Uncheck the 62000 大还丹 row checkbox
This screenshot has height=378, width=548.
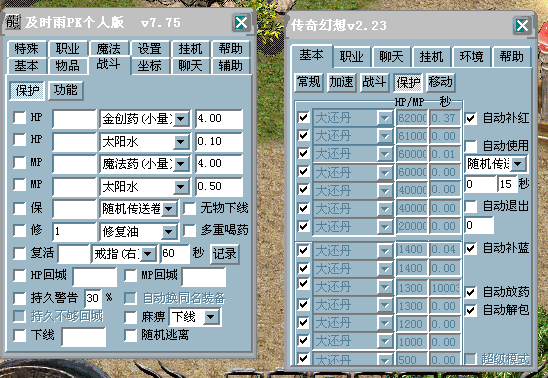click(303, 117)
